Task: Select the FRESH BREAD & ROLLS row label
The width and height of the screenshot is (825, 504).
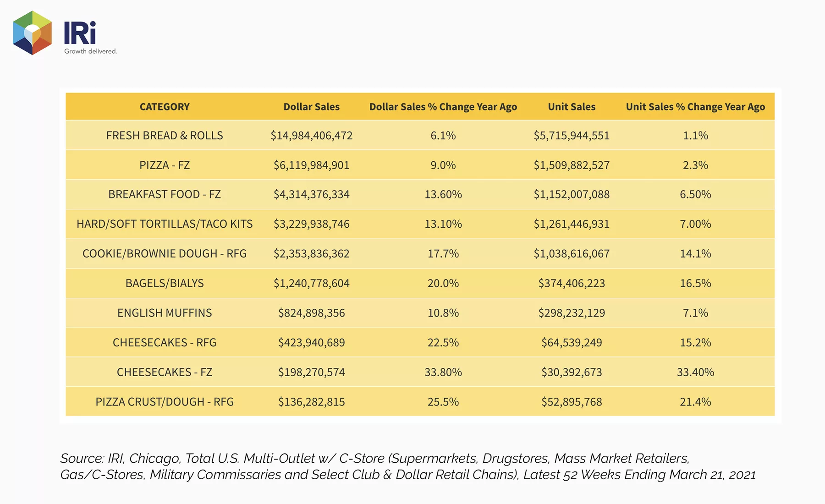Action: tap(165, 136)
